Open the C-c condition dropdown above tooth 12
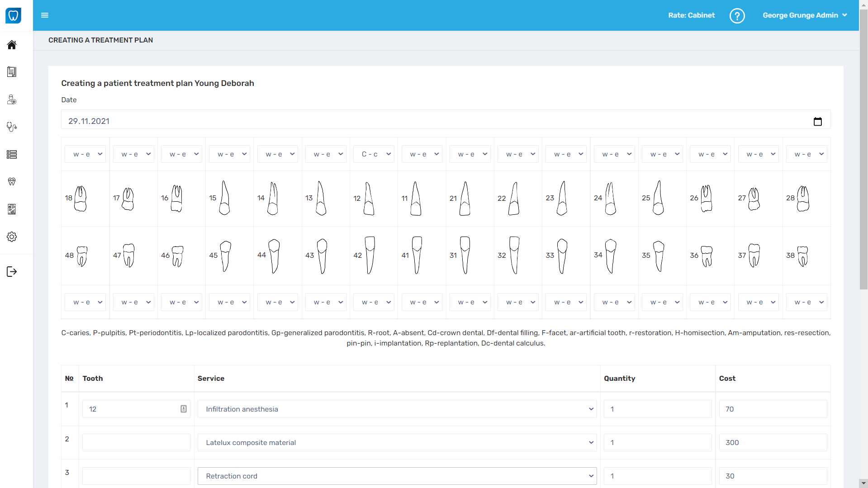 (x=374, y=154)
